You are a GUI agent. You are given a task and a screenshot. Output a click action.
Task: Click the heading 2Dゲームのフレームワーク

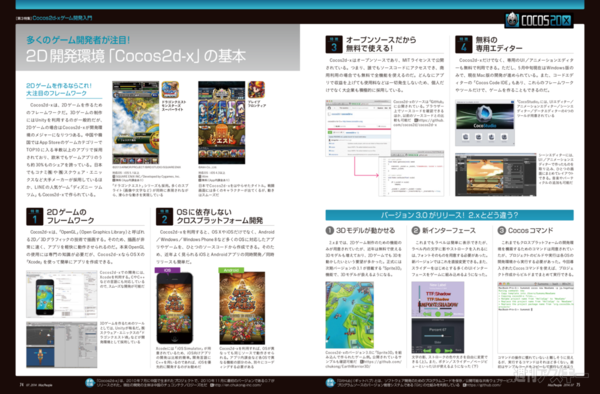coord(70,216)
